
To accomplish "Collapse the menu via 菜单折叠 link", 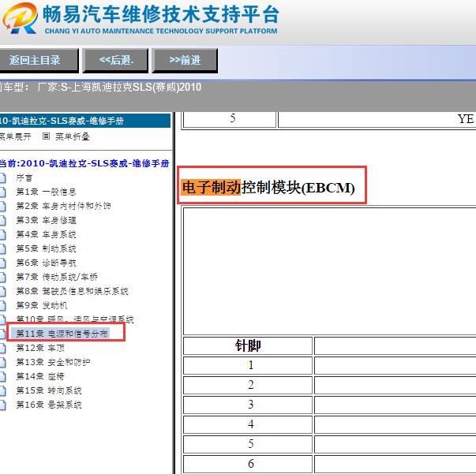I will (73, 136).
